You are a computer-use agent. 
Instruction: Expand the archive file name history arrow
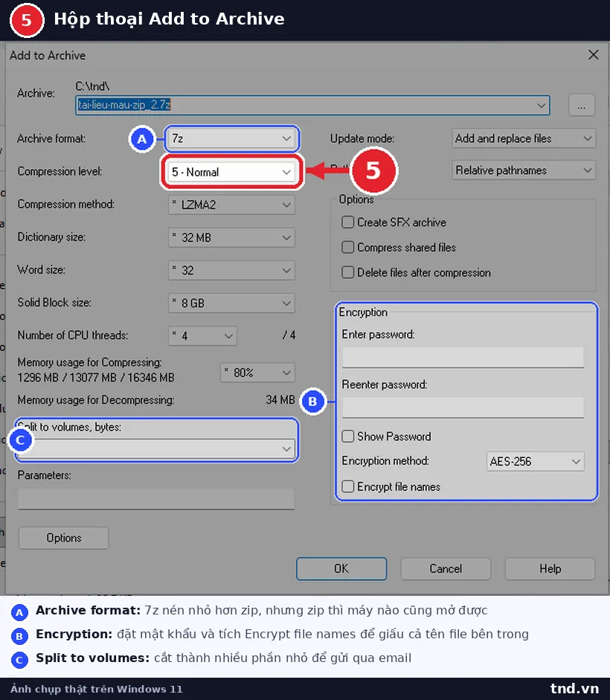542,106
